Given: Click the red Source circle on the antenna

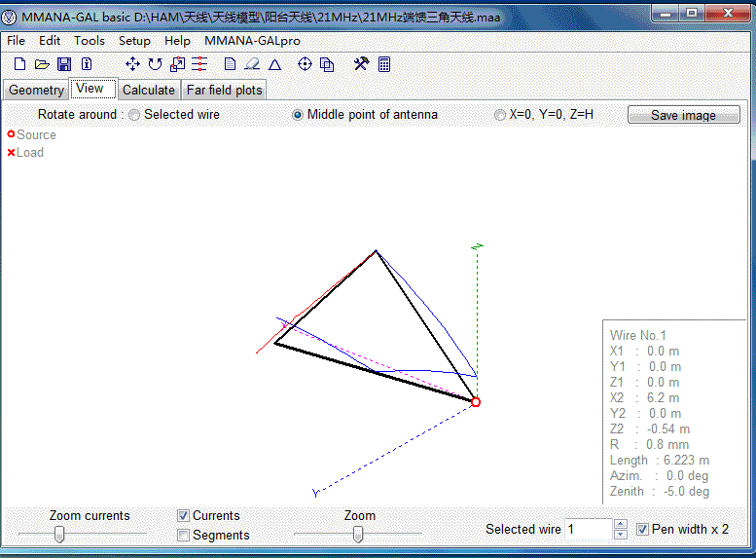Looking at the screenshot, I should 476,402.
